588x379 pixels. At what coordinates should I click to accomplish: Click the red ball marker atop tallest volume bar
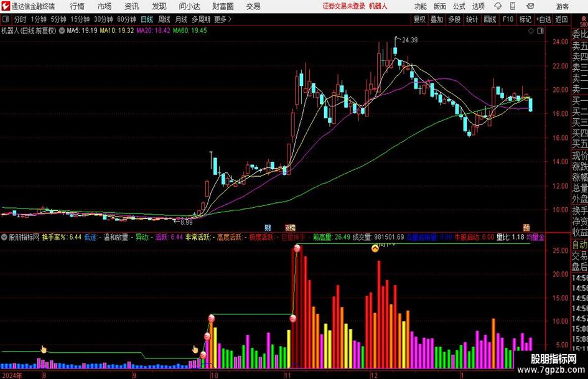click(x=297, y=248)
